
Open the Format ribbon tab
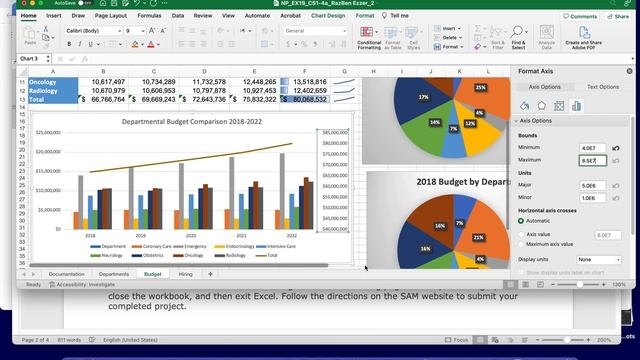(364, 16)
